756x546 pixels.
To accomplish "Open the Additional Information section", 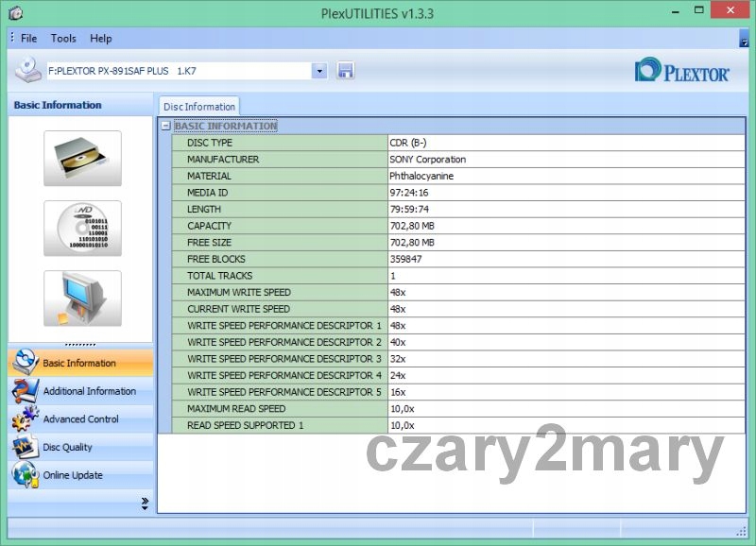I will click(80, 391).
